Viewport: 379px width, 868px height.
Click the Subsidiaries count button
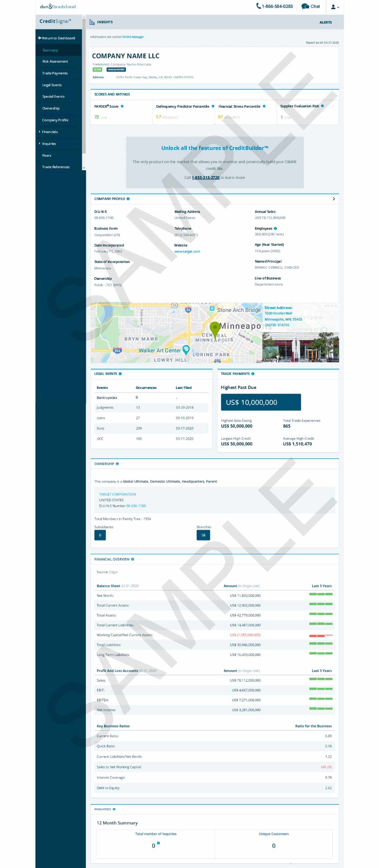(100, 535)
